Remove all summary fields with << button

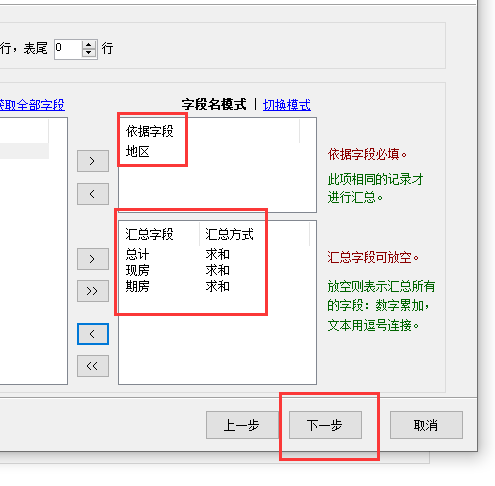93,366
